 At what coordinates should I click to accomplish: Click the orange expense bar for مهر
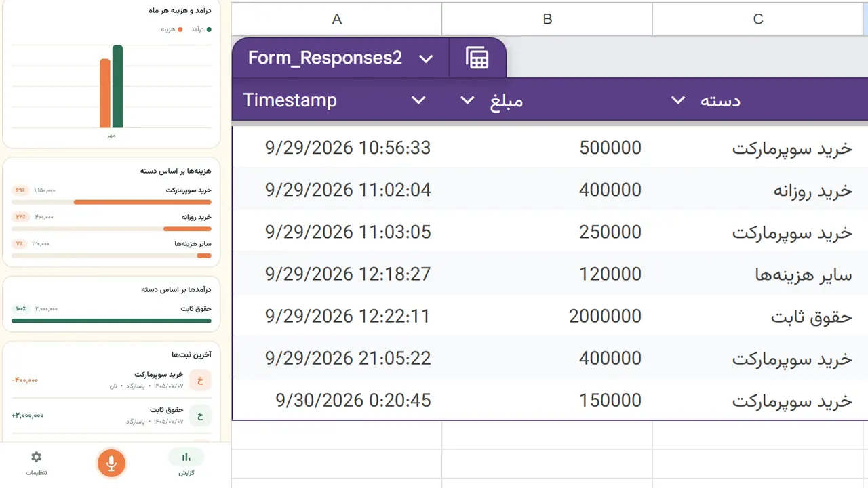pyautogui.click(x=105, y=94)
